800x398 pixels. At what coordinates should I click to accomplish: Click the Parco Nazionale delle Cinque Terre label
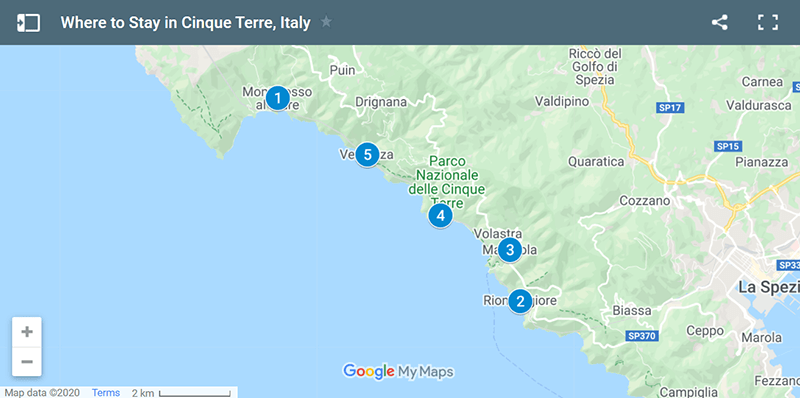pos(447,182)
